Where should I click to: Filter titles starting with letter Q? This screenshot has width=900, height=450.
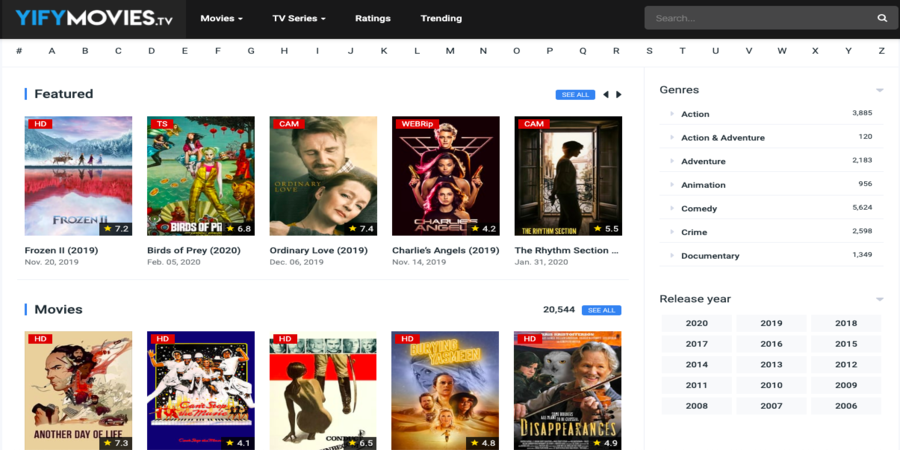pos(583,51)
